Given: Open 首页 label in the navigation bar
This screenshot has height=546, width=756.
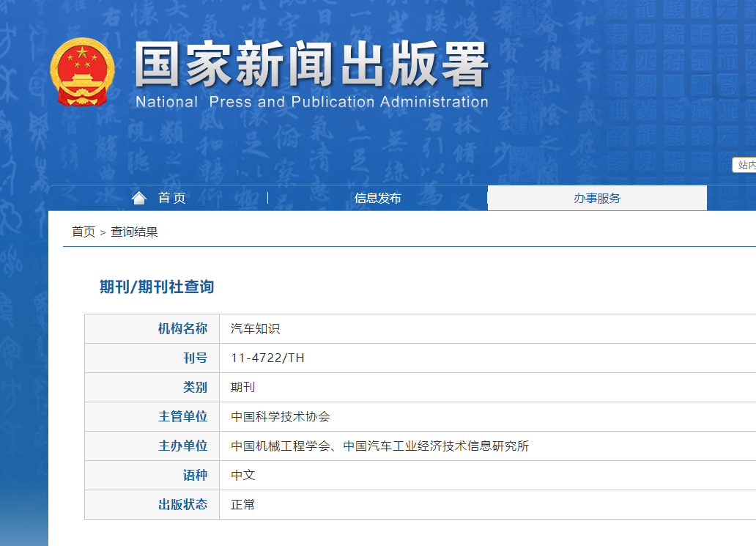Looking at the screenshot, I should point(171,198).
